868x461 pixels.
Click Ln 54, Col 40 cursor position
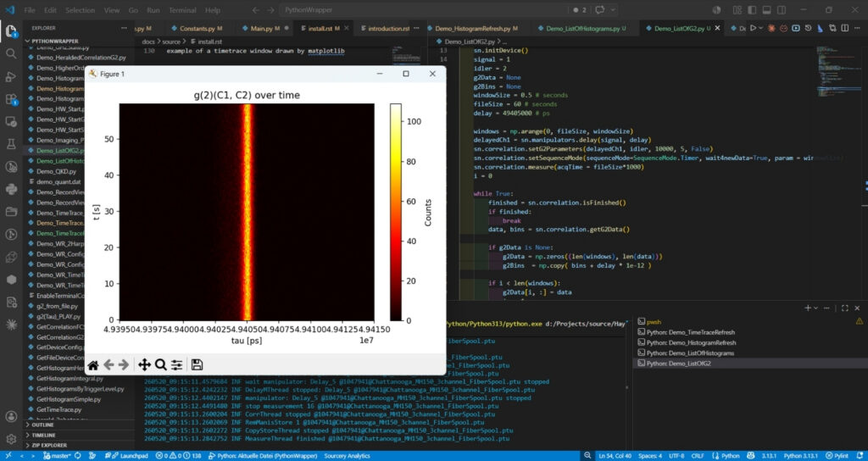[615, 455]
